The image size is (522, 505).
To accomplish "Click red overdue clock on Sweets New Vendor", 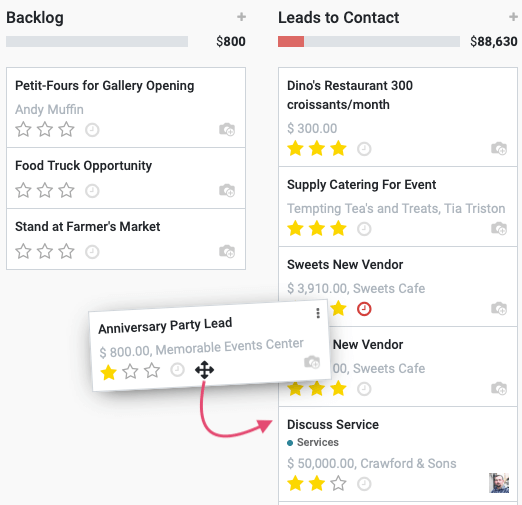I will click(x=364, y=309).
